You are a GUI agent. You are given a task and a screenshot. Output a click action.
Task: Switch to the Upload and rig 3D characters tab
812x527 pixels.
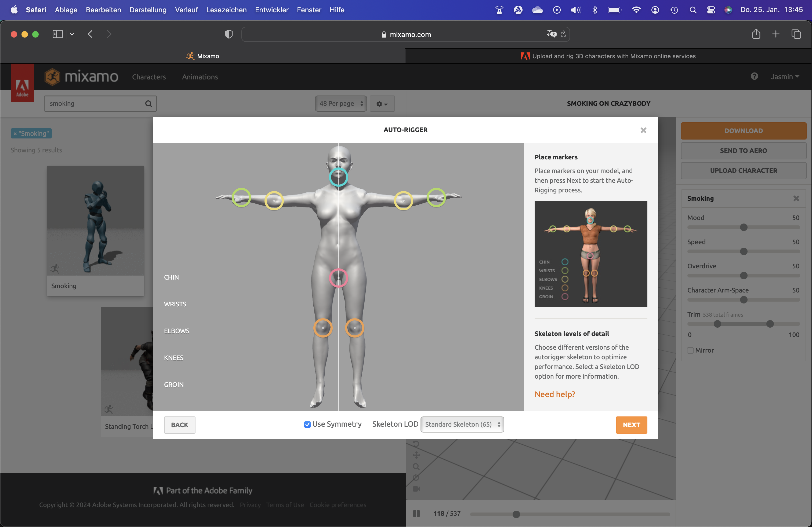tap(608, 56)
